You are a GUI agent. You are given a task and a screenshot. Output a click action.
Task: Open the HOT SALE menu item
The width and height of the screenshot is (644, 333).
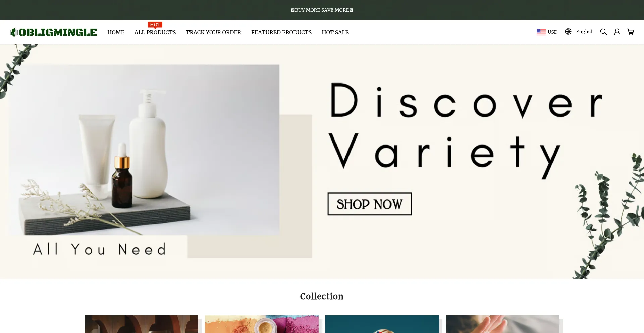(335, 32)
